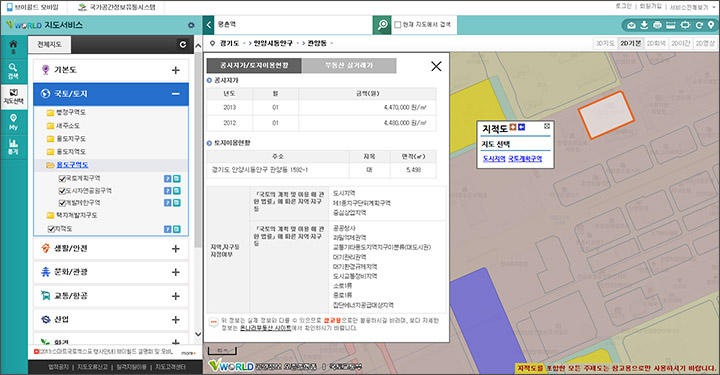Switch to the 공시지가/토지이용현황 tab
This screenshot has width=720, height=375.
(254, 66)
